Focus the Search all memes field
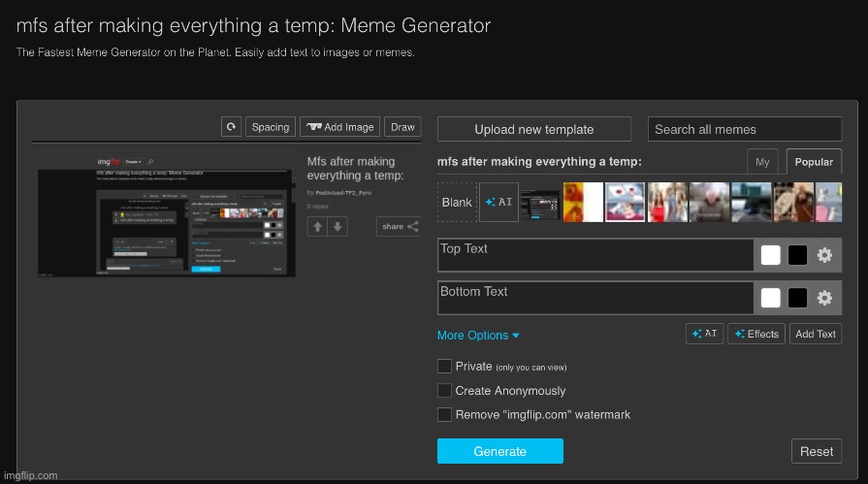Image resolution: width=868 pixels, height=484 pixels. 745,129
